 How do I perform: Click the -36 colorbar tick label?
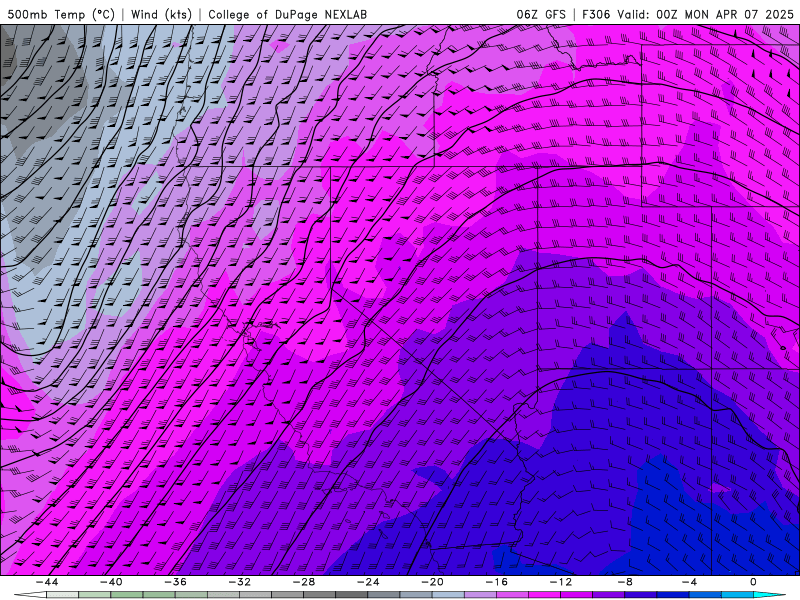(x=176, y=582)
